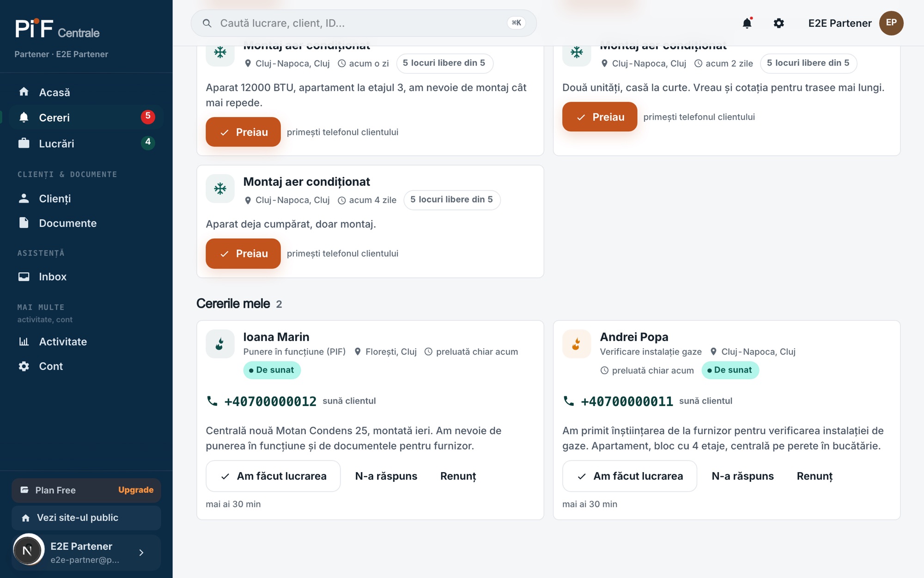The height and width of the screenshot is (578, 924).
Task: Click Preiau on the two-units request
Action: (x=600, y=117)
